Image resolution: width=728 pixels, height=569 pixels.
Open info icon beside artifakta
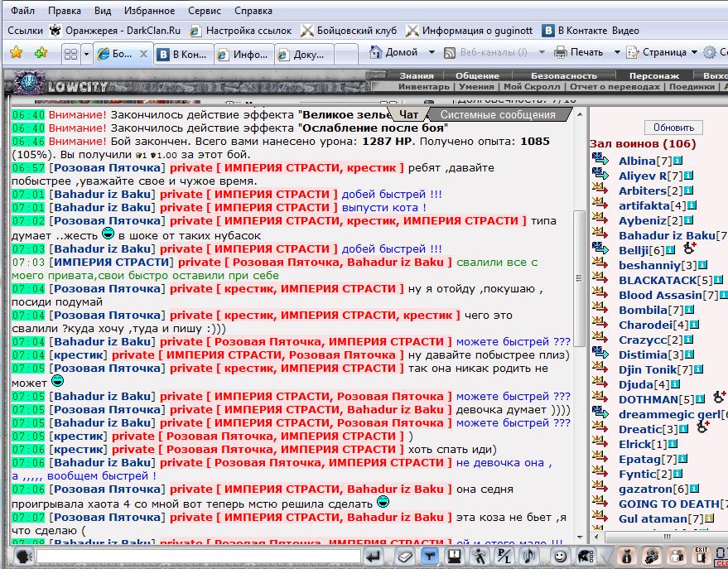[692, 205]
